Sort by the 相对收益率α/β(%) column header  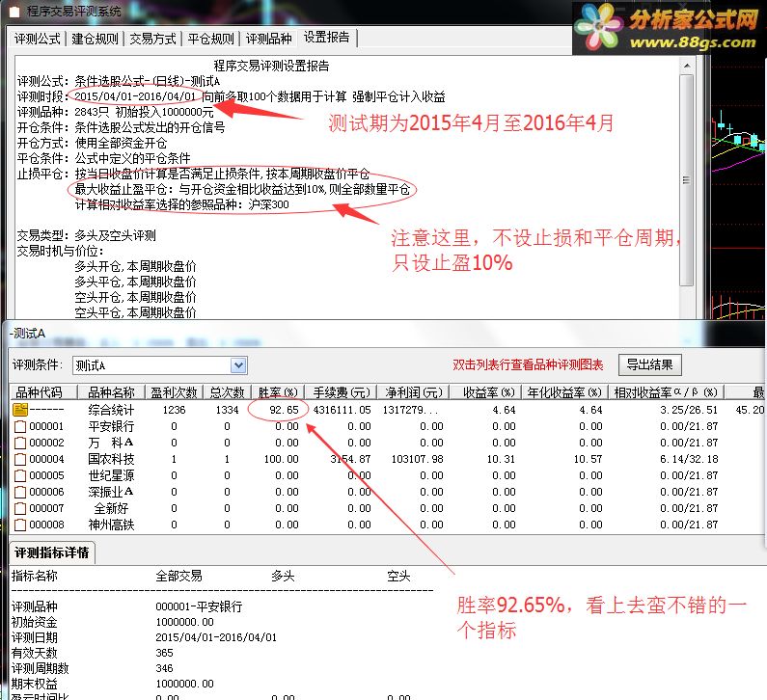[667, 392]
